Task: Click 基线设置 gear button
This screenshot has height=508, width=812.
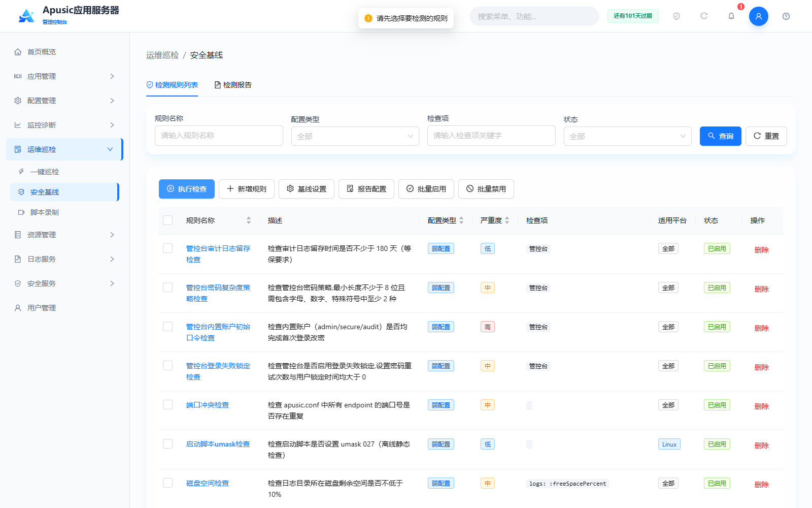Action: pyautogui.click(x=307, y=189)
